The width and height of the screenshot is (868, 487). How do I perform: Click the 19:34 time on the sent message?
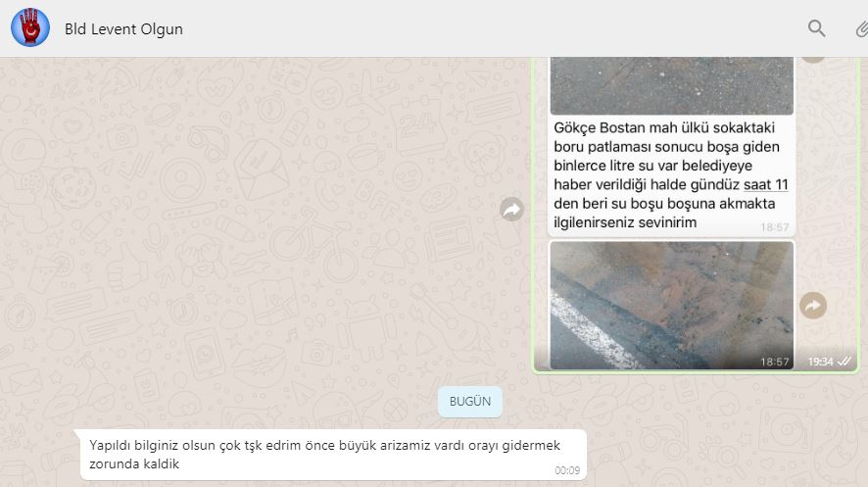click(x=819, y=362)
